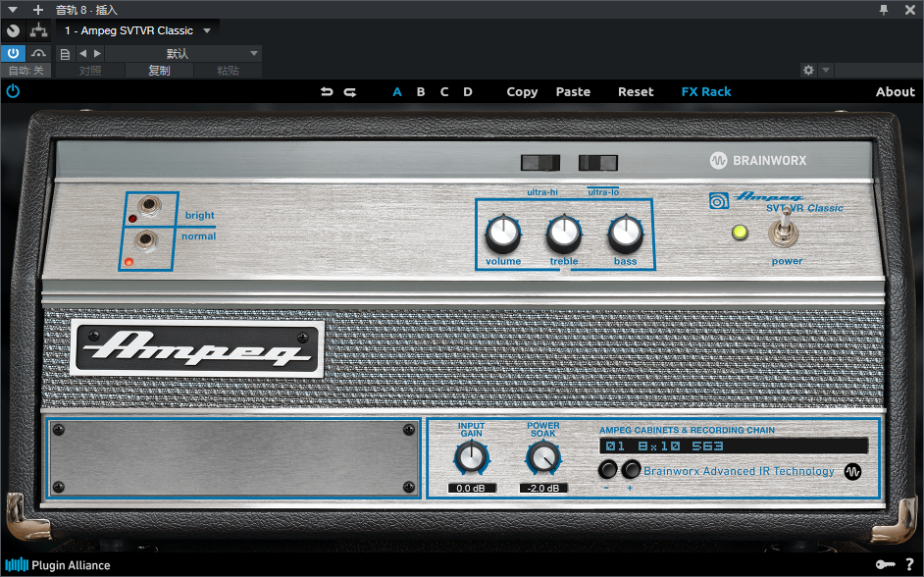Click the 对照 compare button
This screenshot has width=924, height=577.
(x=90, y=71)
